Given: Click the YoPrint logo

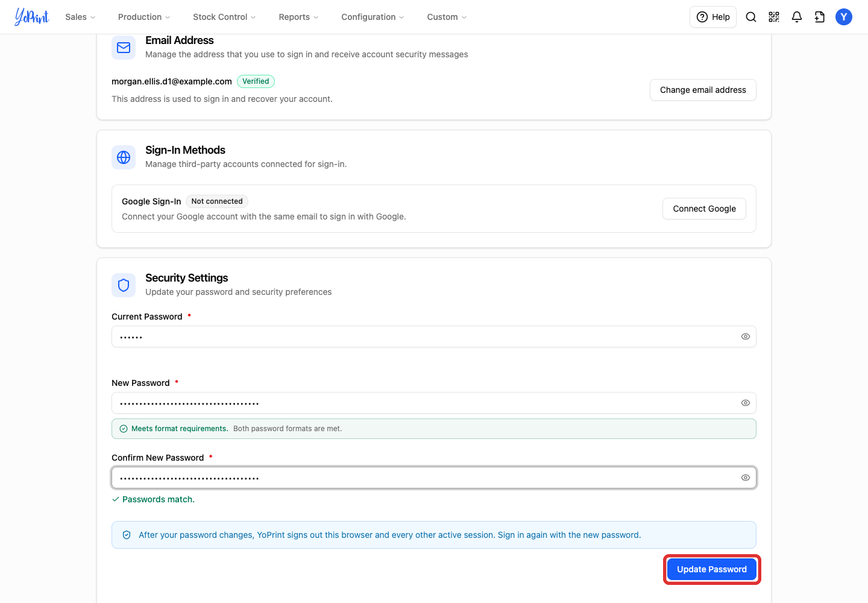Looking at the screenshot, I should pos(32,17).
